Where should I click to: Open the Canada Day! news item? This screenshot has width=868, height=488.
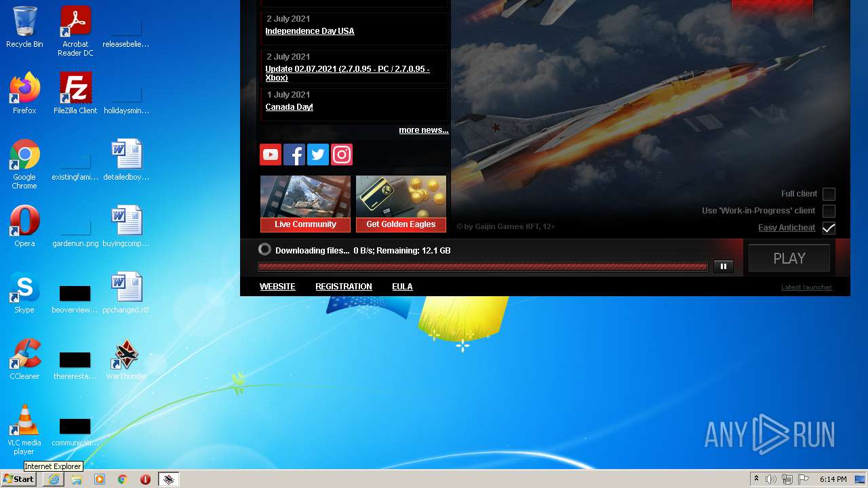pyautogui.click(x=289, y=107)
